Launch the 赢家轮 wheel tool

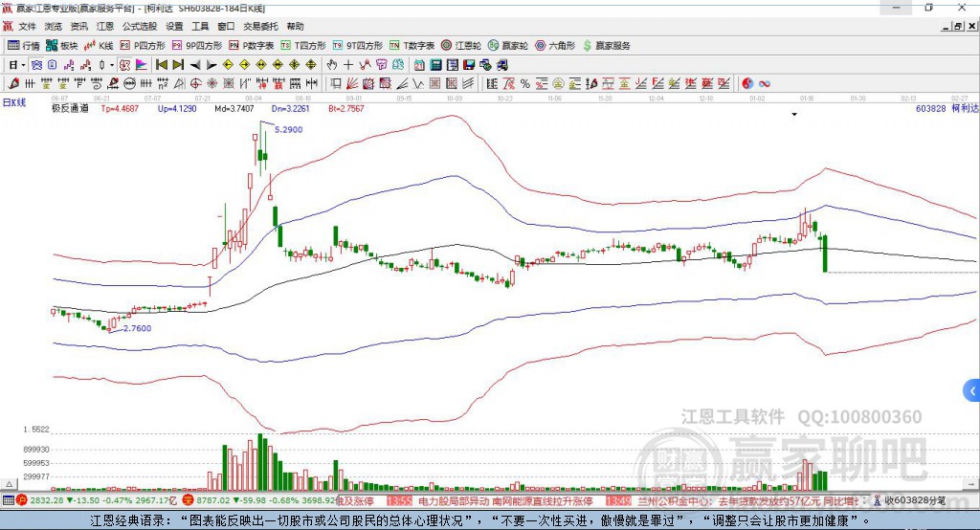[x=508, y=46]
